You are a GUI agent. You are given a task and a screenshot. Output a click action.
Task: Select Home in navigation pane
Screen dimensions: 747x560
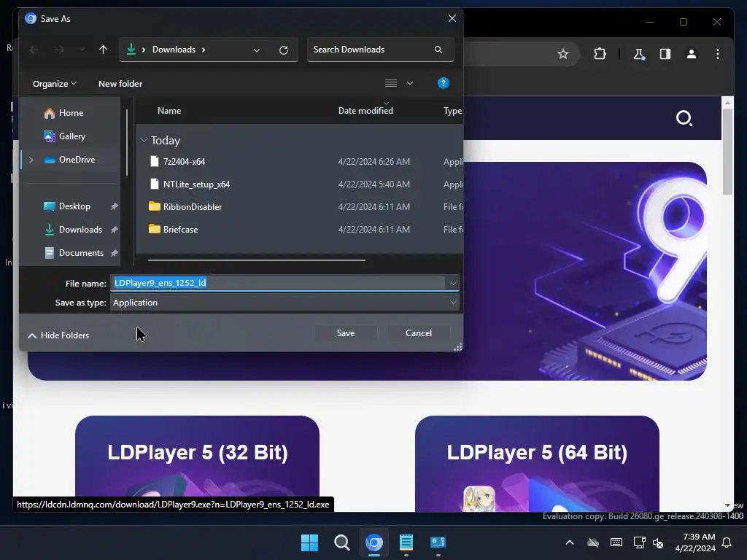(71, 113)
